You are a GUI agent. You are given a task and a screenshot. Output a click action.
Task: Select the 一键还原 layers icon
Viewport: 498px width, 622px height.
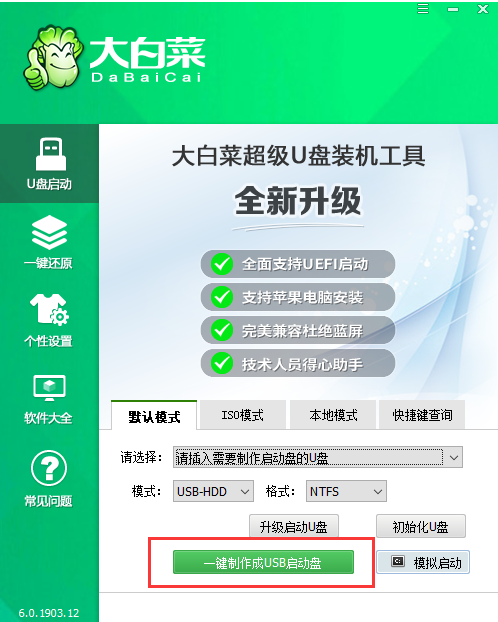click(49, 232)
